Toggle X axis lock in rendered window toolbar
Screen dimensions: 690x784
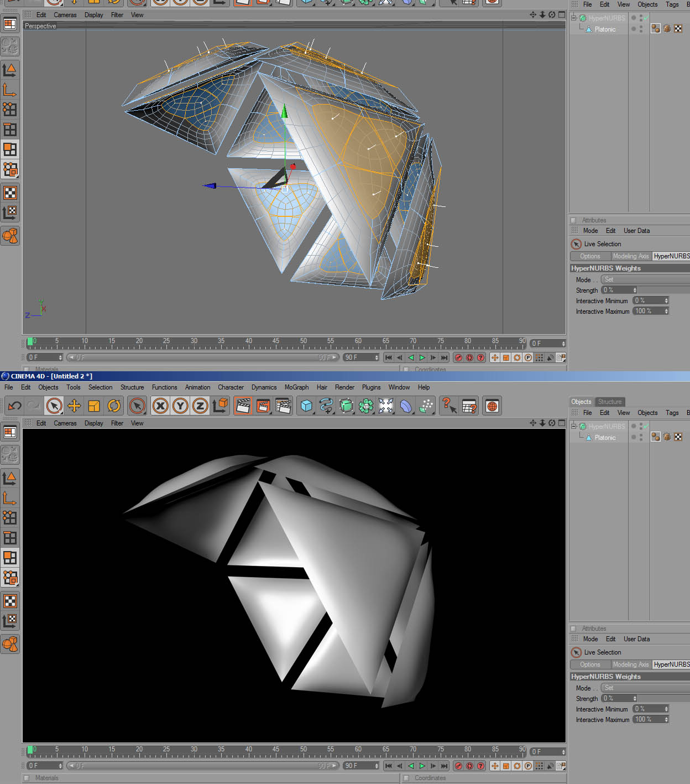[160, 406]
